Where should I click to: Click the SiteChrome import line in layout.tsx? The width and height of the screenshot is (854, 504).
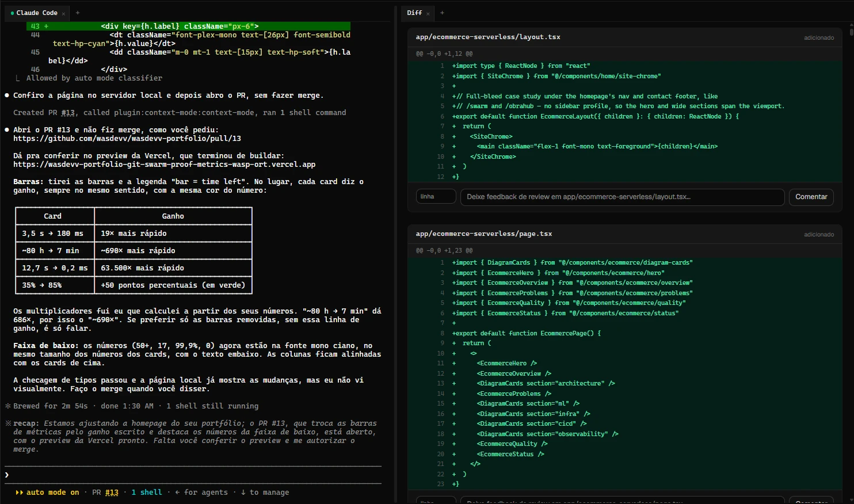click(556, 76)
